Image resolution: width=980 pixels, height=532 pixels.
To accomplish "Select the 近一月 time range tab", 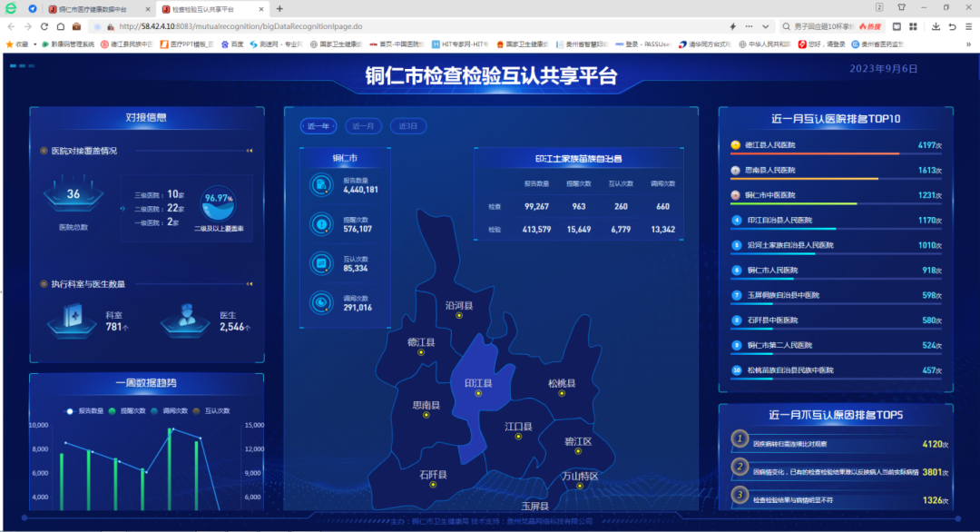I will tap(364, 126).
